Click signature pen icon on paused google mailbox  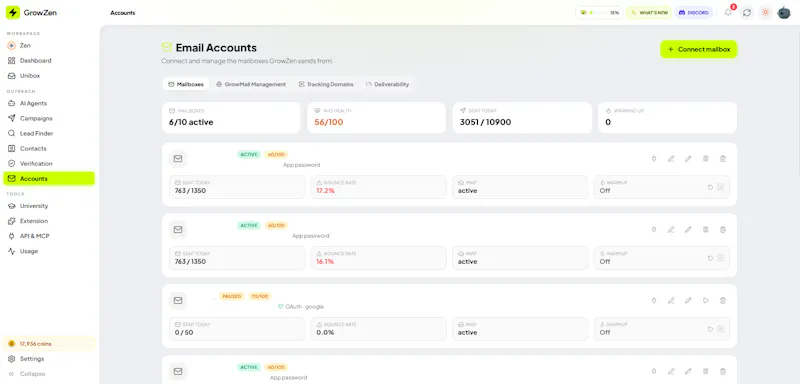pos(671,300)
